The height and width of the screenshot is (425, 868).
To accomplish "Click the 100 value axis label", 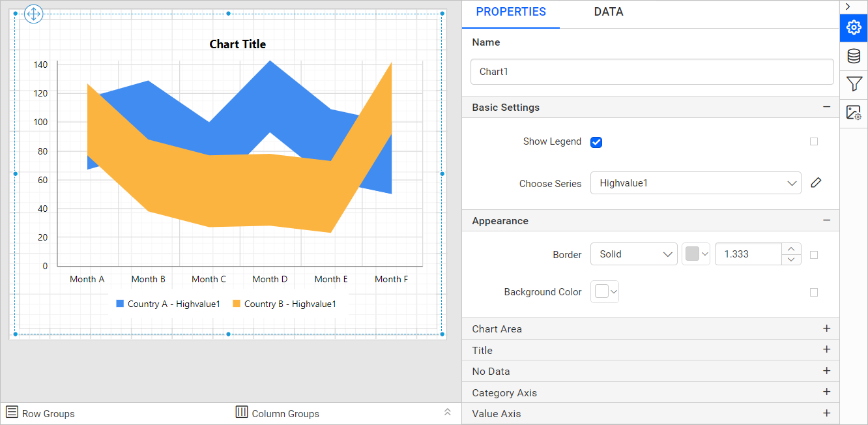I will coord(40,122).
